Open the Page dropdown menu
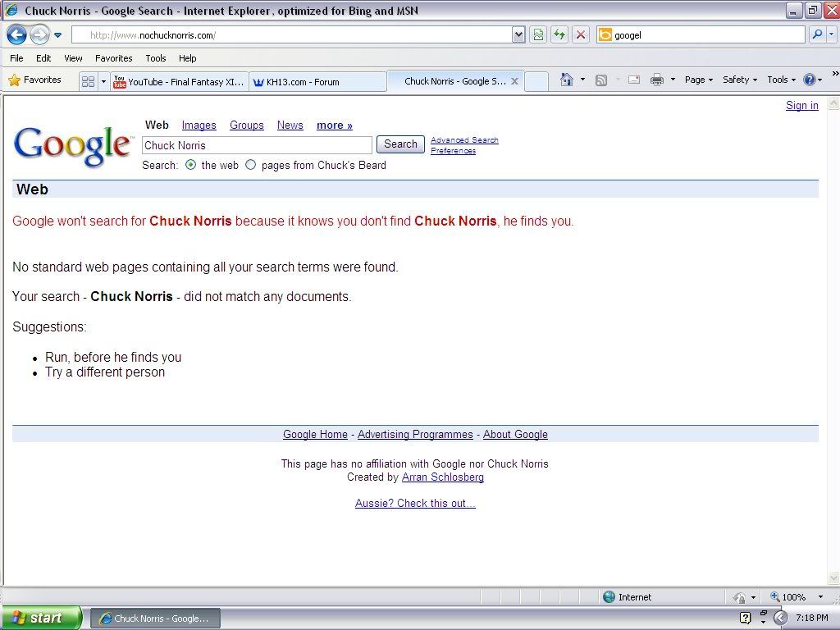The image size is (840, 630). [699, 80]
